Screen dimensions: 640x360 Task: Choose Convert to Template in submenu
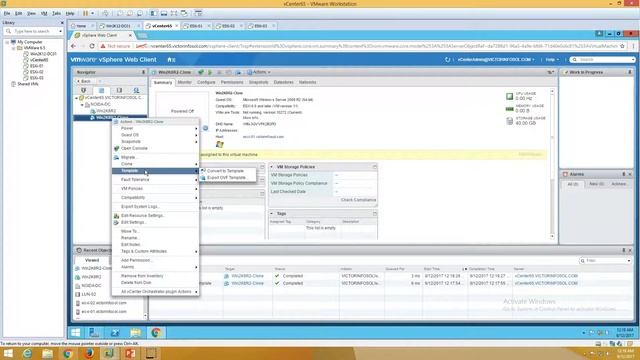coord(225,171)
